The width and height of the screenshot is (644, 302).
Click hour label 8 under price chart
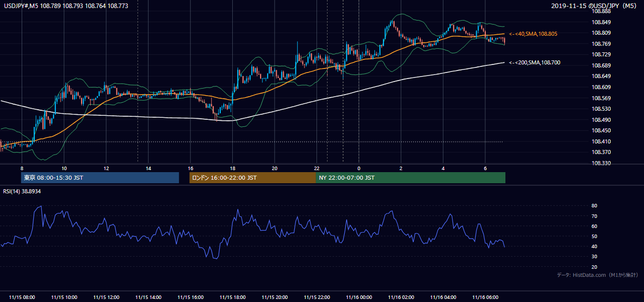pyautogui.click(x=22, y=168)
